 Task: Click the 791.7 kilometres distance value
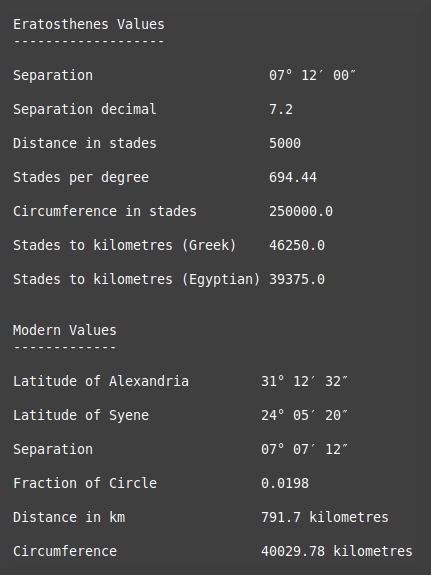coord(325,517)
